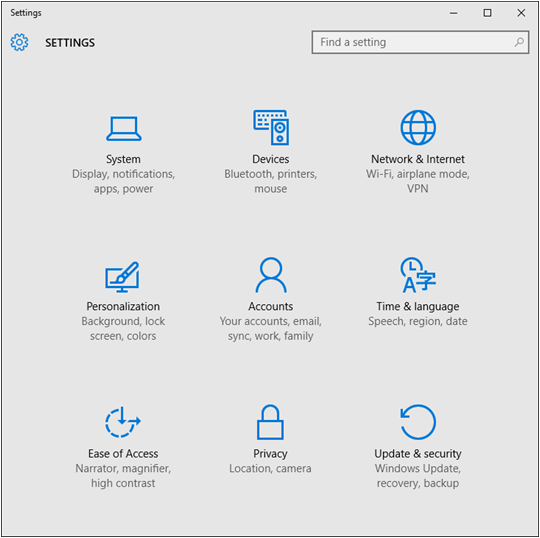Click the System label

pyautogui.click(x=123, y=159)
